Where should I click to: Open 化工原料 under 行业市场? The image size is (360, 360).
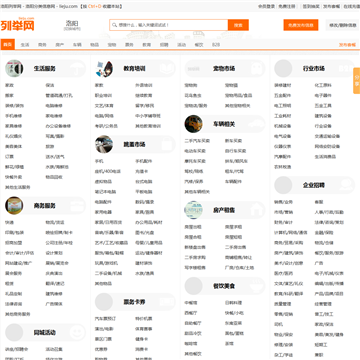(x=323, y=85)
